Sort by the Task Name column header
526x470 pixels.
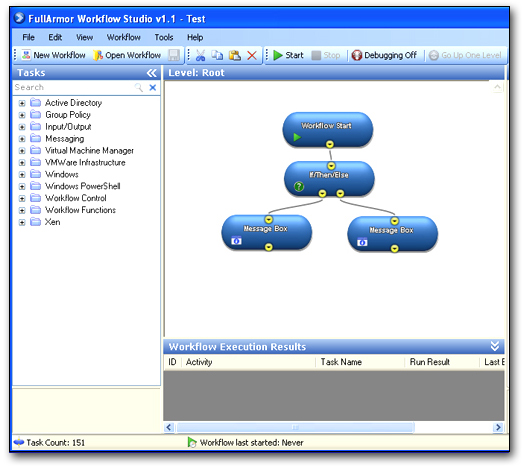pyautogui.click(x=360, y=362)
